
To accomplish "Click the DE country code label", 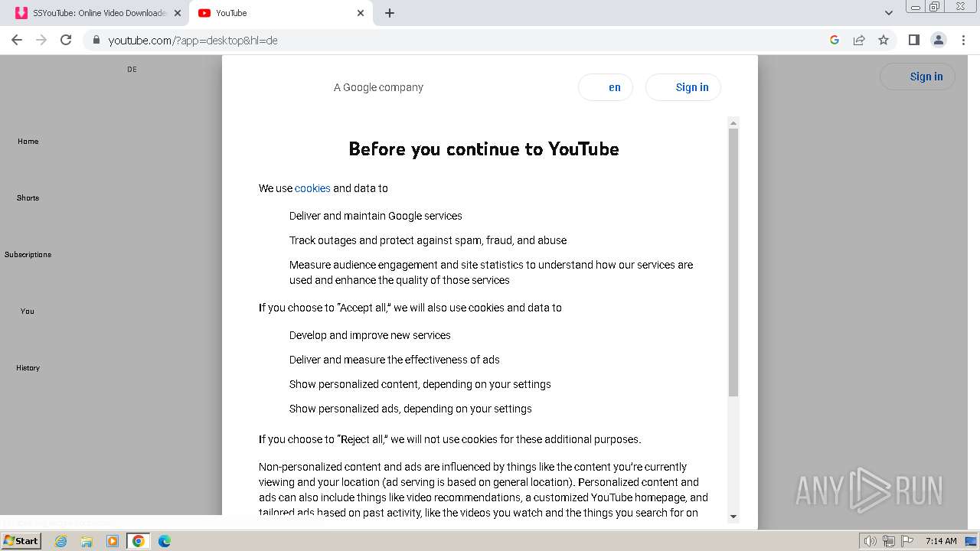I will [x=132, y=70].
